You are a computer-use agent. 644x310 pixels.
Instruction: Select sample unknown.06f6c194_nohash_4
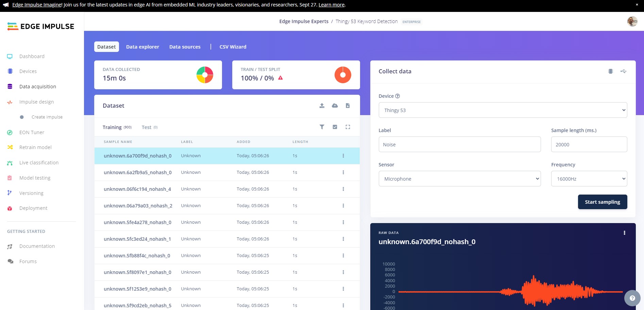(227, 189)
